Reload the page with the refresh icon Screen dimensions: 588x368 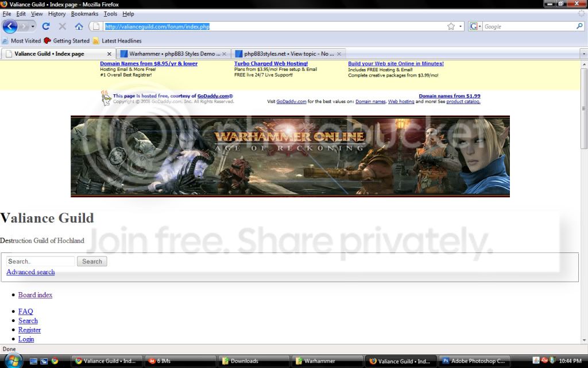[x=46, y=26]
